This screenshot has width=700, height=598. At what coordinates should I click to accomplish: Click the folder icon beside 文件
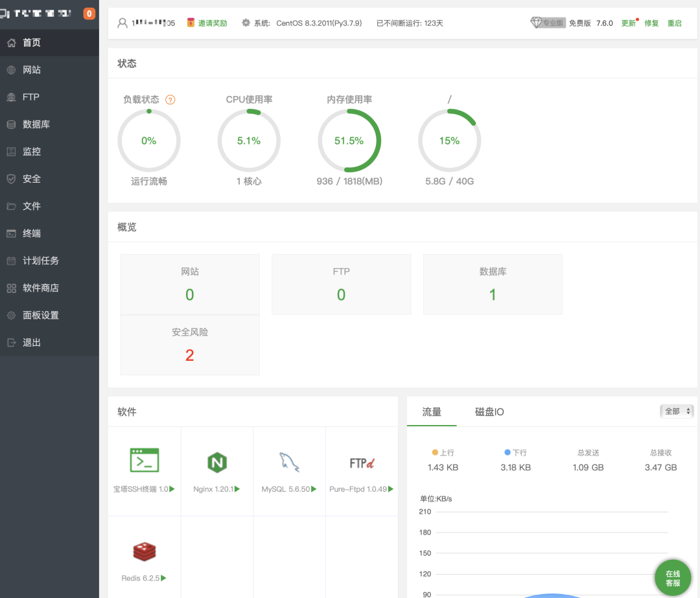pos(11,206)
